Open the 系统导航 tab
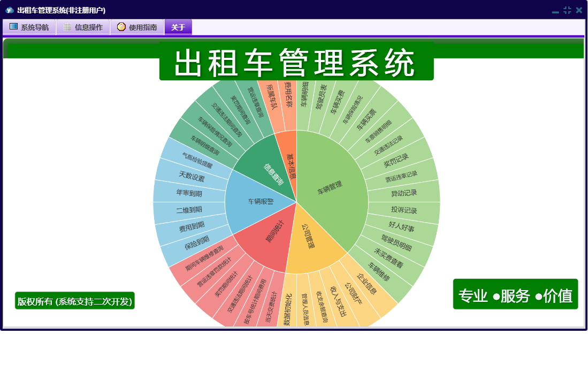 29,27
